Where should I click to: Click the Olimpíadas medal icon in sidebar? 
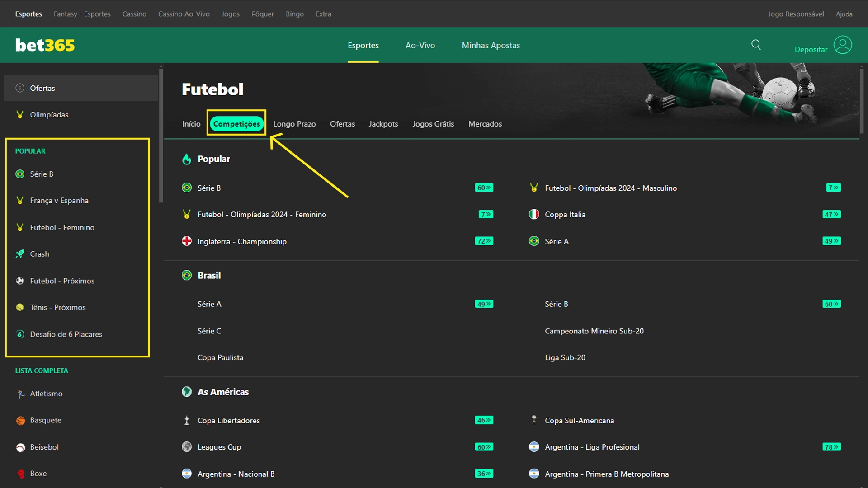pos(20,115)
